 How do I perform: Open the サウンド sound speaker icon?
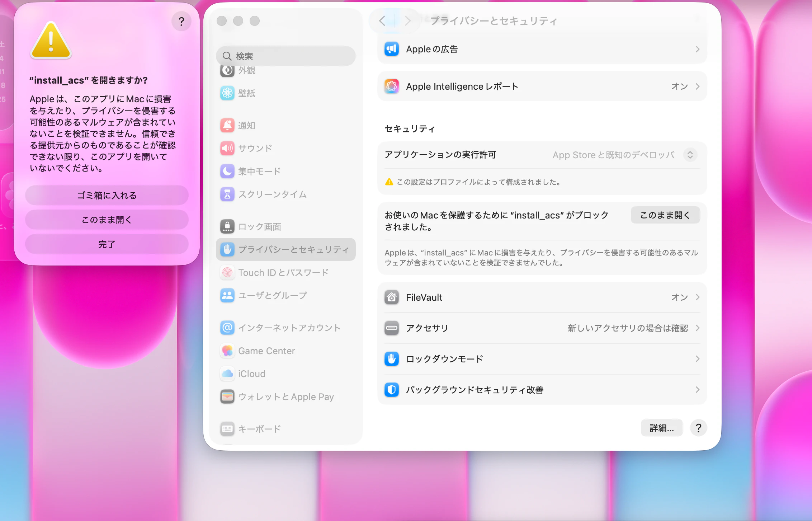tap(227, 148)
